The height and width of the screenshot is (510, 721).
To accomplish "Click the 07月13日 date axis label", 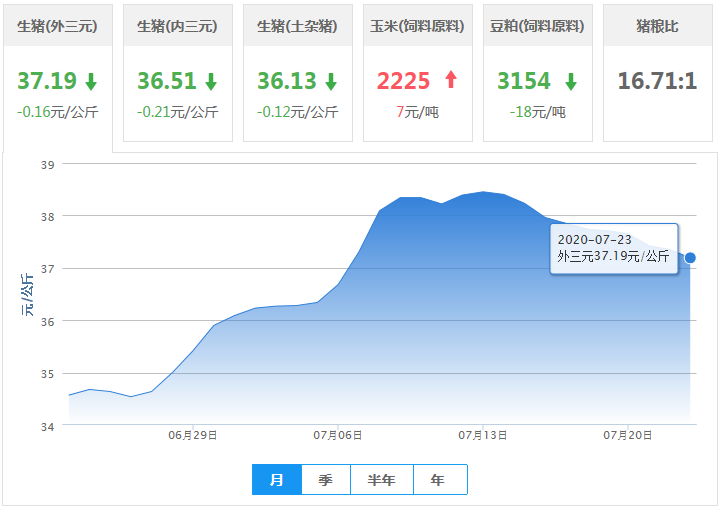I will pos(483,435).
